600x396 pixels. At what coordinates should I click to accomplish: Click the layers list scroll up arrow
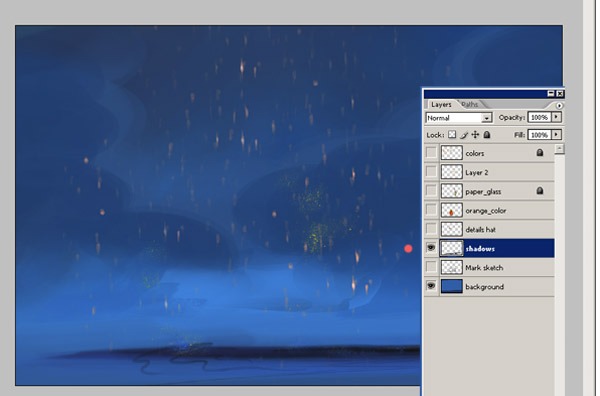click(559, 148)
